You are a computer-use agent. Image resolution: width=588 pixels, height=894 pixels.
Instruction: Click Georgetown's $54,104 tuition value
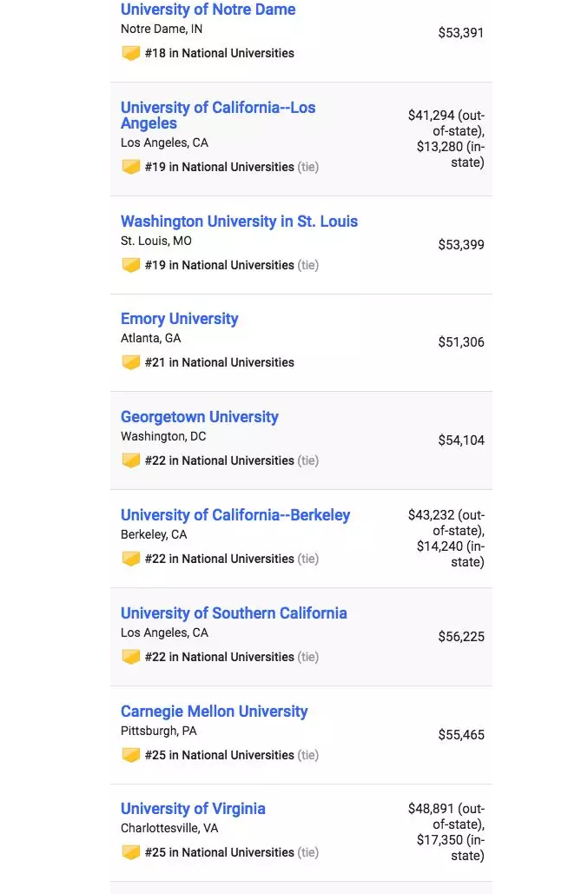461,440
